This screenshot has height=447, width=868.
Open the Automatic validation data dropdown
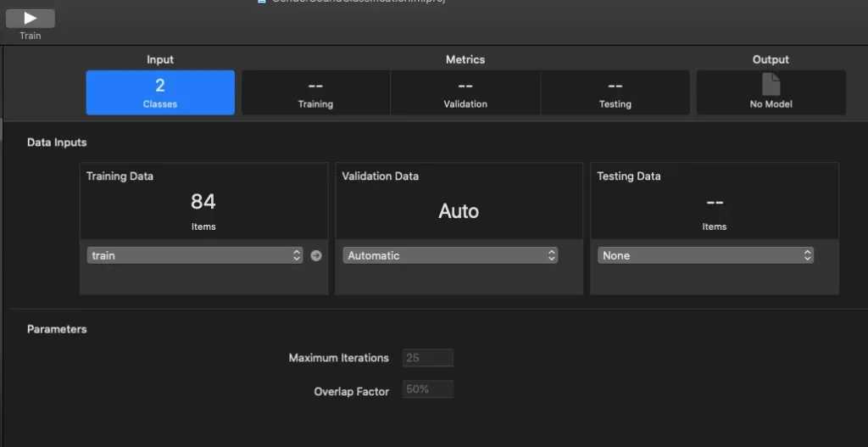(450, 255)
